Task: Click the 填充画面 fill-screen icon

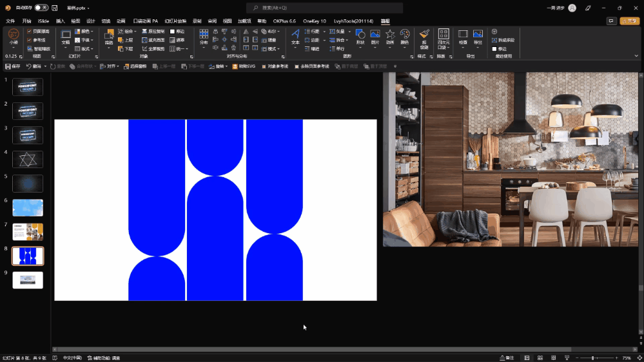Action: [x=144, y=40]
